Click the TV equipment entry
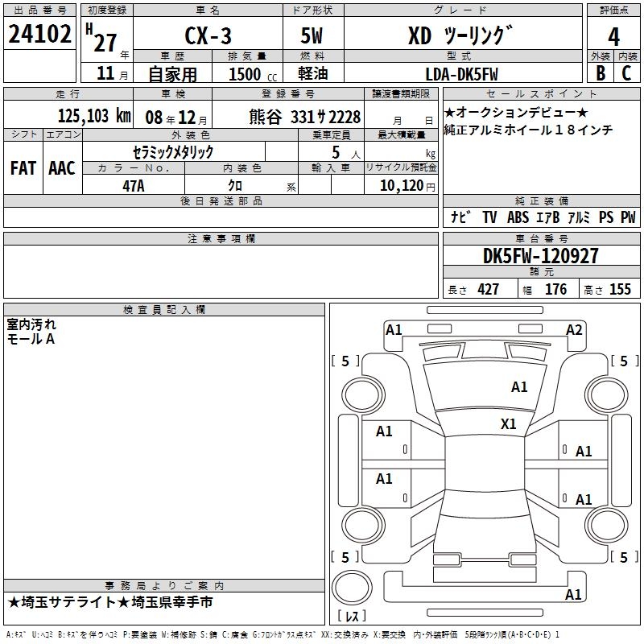644x644 pixels. click(489, 217)
